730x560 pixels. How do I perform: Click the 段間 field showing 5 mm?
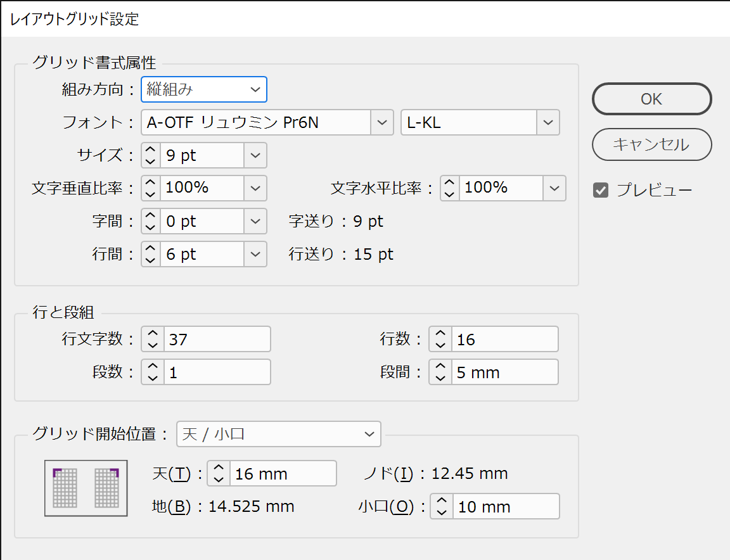(x=504, y=372)
